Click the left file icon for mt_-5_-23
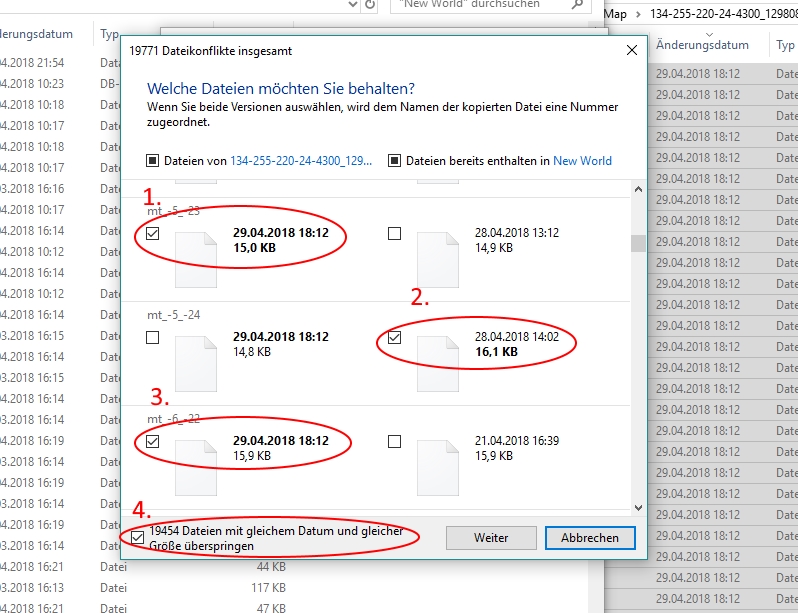Screen dimensions: 798x613 point(196,258)
